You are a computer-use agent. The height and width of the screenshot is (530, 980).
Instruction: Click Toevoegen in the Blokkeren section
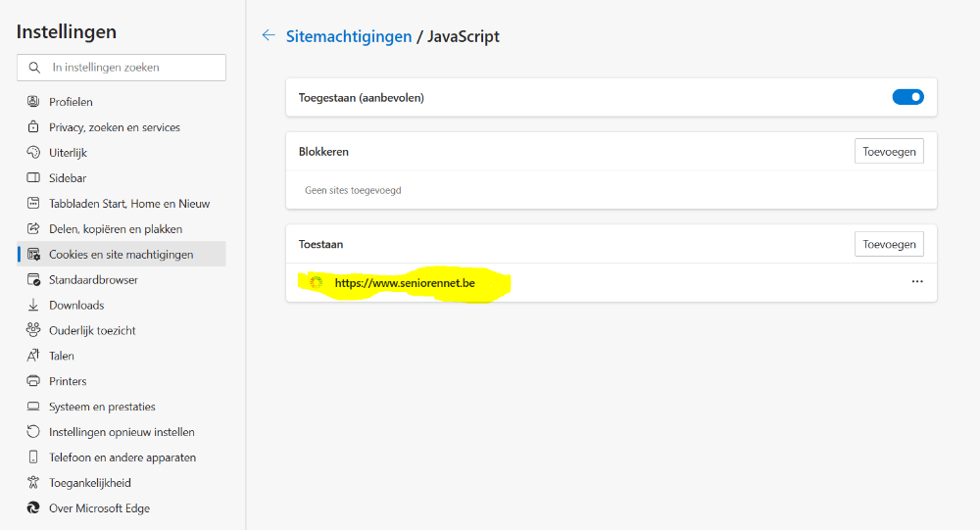point(889,152)
